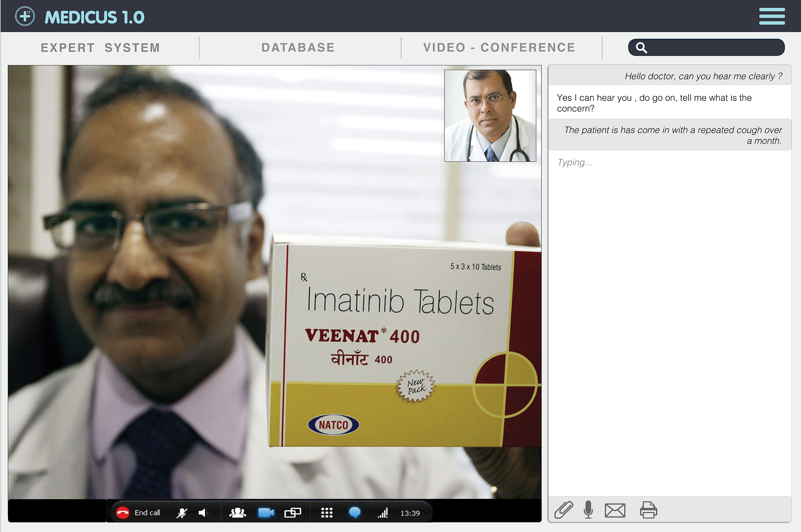The height and width of the screenshot is (532, 801).
Task: Switch to the Database tab
Action: (298, 47)
